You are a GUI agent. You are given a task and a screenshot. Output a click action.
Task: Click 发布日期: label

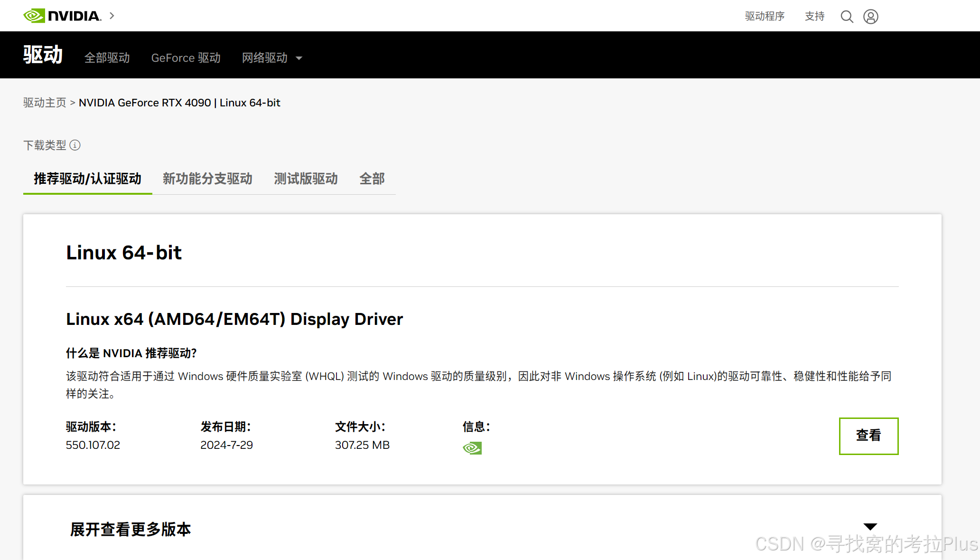pos(225,427)
